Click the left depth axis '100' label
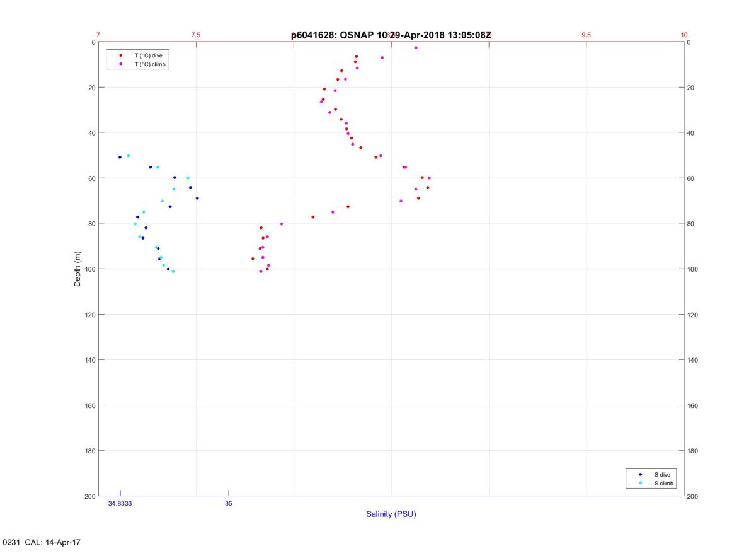The image size is (756, 558). coord(89,269)
